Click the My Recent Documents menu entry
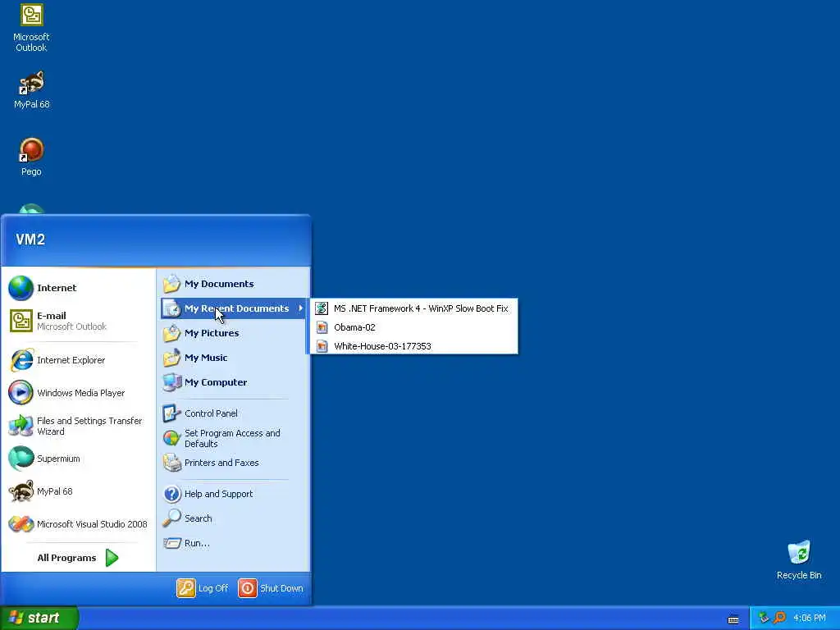This screenshot has height=630, width=840. tap(233, 308)
